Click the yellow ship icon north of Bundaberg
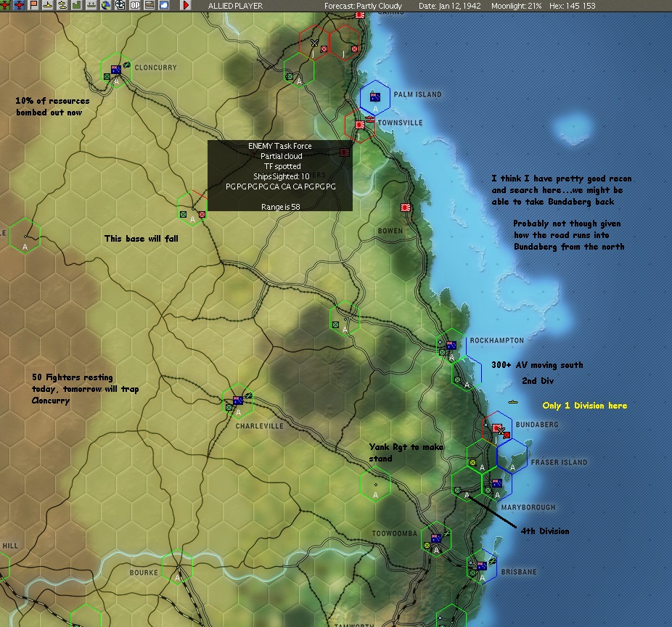Viewport: 672px width, 627px height. 513,402
